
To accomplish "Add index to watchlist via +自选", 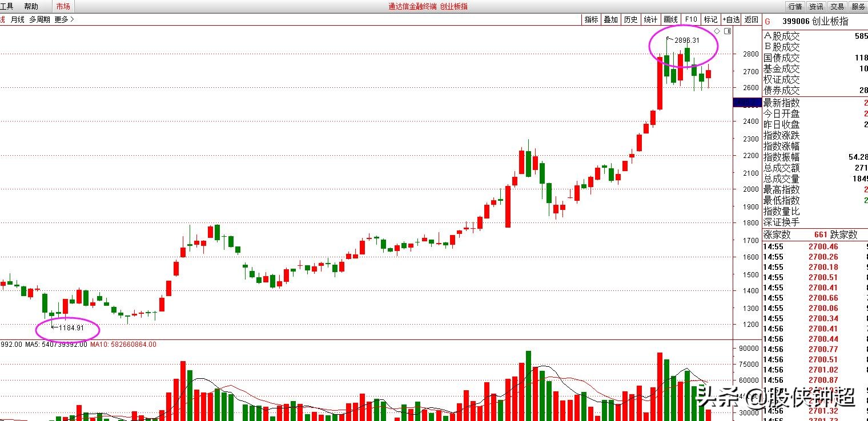I will coord(731,19).
